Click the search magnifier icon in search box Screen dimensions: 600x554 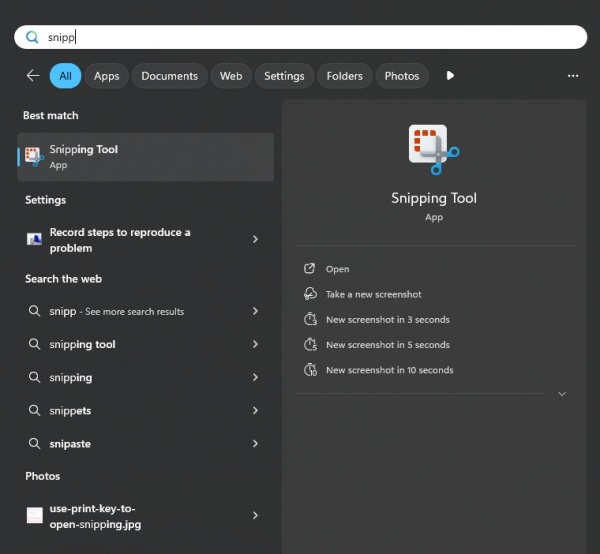point(32,37)
